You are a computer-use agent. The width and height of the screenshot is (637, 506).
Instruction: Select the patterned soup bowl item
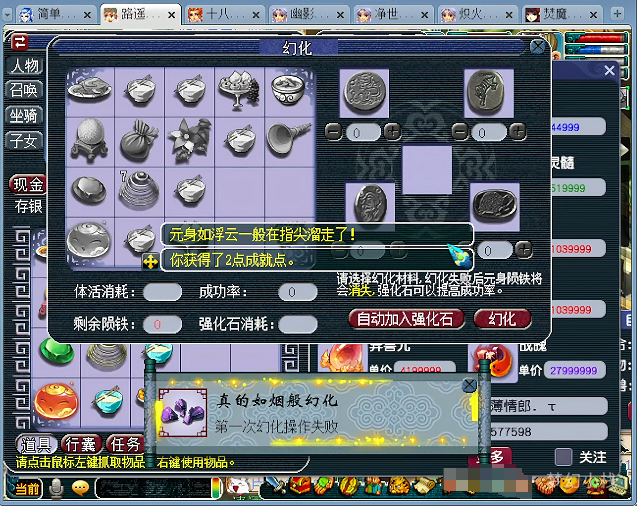(289, 92)
